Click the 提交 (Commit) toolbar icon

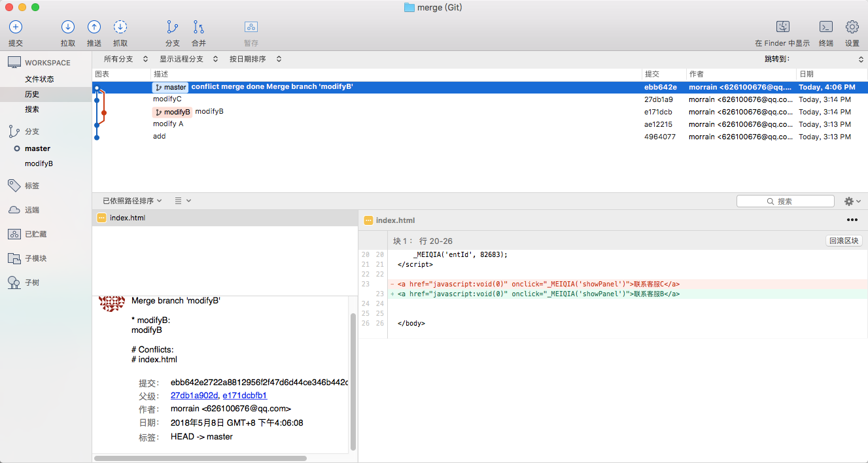(x=16, y=27)
